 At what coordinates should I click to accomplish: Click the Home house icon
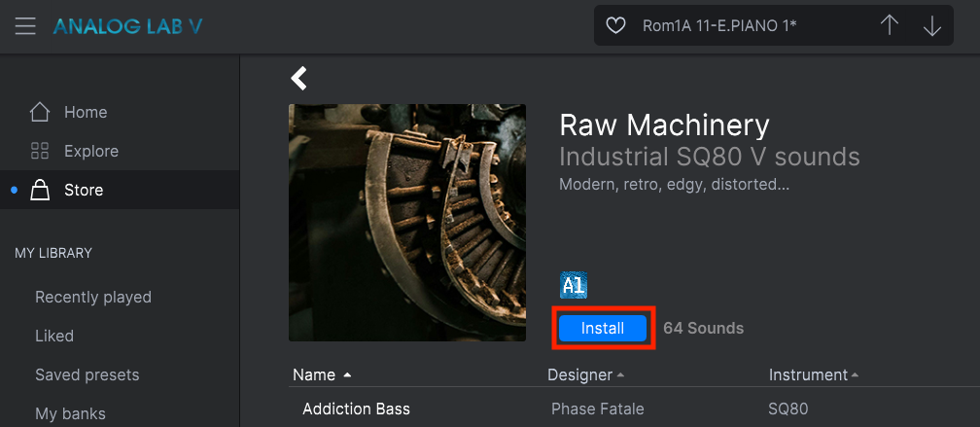pos(39,112)
